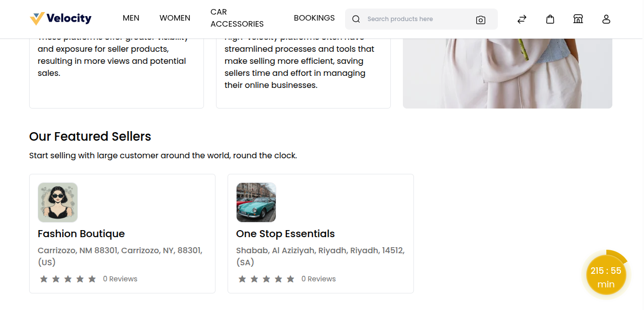Click the Fashion Boutique avatar thumbnail
The width and height of the screenshot is (644, 310).
tap(58, 202)
